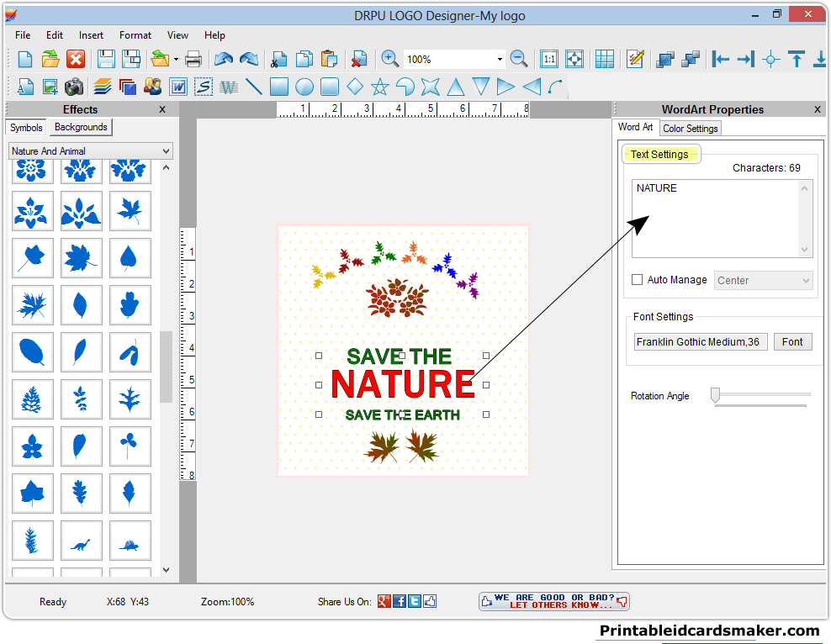Screen dimensions: 831x644
Task: Open the zoom percentage dropdown
Action: point(500,60)
